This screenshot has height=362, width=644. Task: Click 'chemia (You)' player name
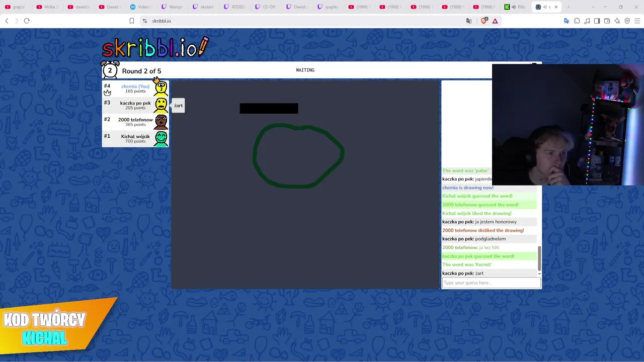135,86
